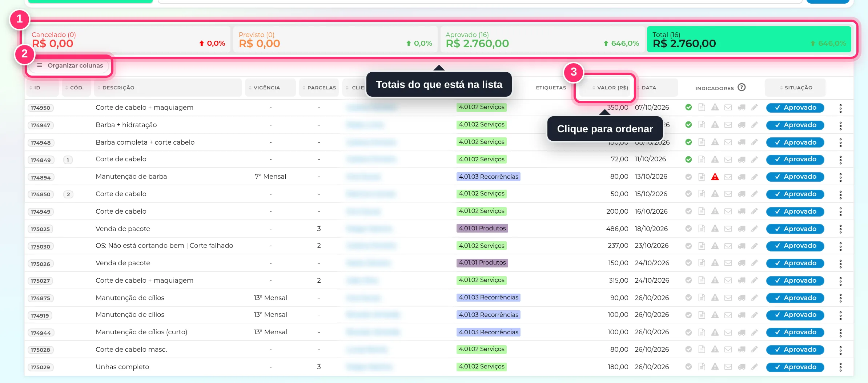
Task: Sort by the PARCELAS column header
Action: pyautogui.click(x=319, y=88)
